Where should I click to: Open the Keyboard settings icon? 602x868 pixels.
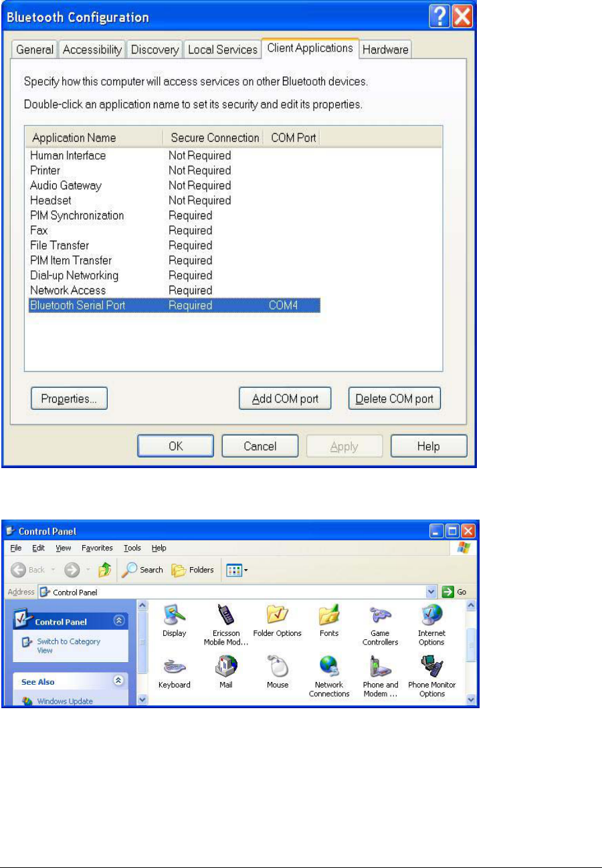pyautogui.click(x=174, y=672)
